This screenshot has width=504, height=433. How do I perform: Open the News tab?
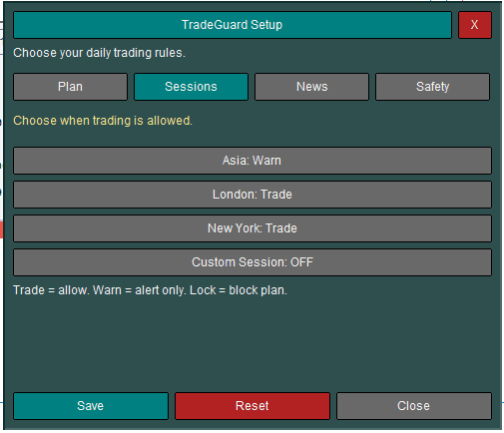pyautogui.click(x=311, y=87)
